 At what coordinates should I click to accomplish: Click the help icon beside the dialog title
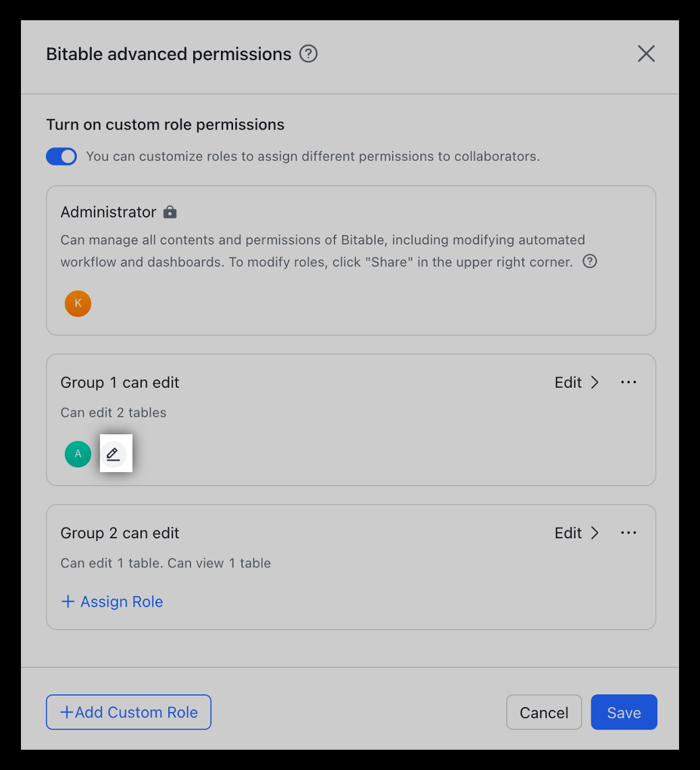[x=309, y=54]
